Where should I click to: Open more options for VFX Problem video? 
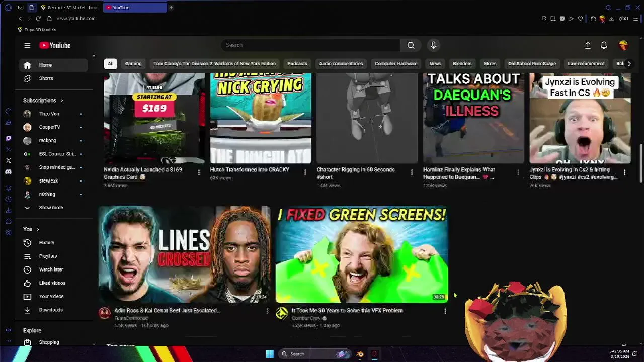coord(445,311)
